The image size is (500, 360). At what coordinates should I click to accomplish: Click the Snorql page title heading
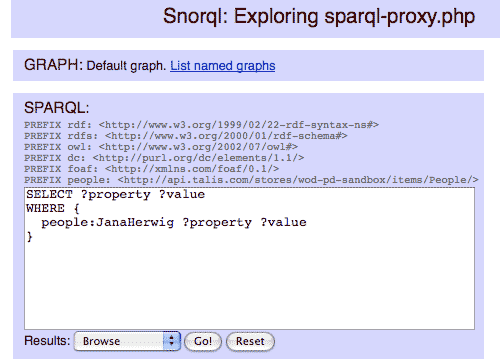(x=319, y=16)
